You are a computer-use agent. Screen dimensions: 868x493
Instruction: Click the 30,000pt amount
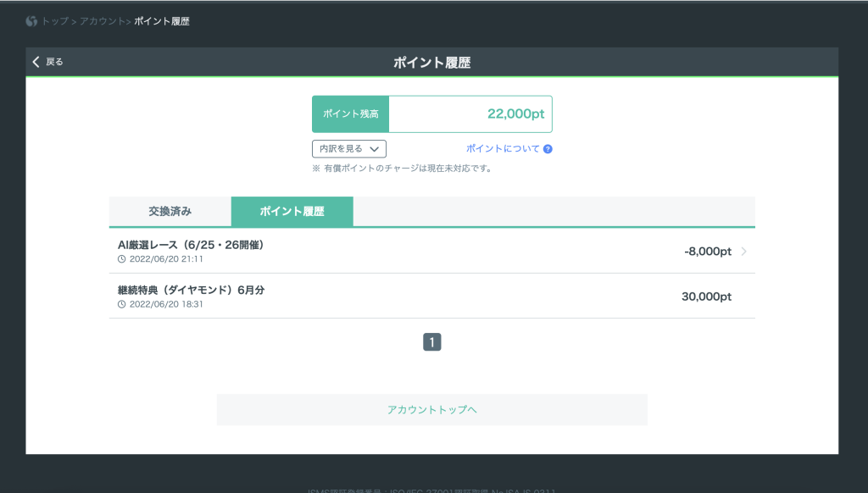coord(706,296)
